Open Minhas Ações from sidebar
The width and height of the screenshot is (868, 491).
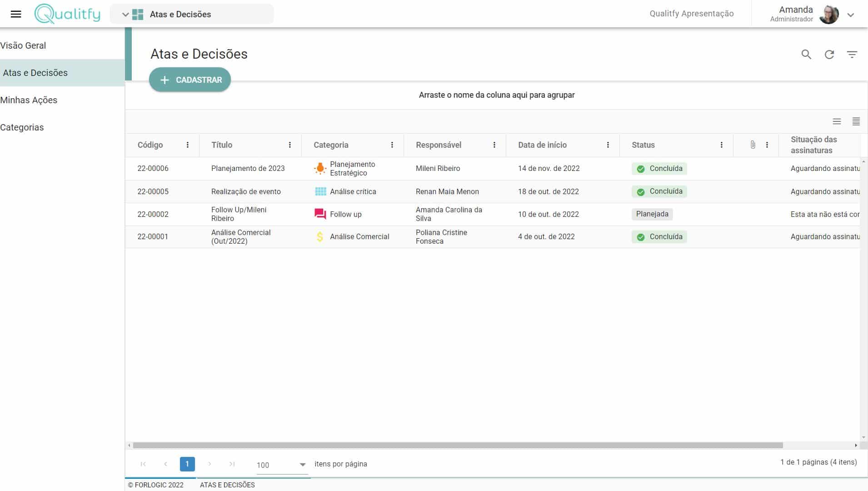coord(29,100)
